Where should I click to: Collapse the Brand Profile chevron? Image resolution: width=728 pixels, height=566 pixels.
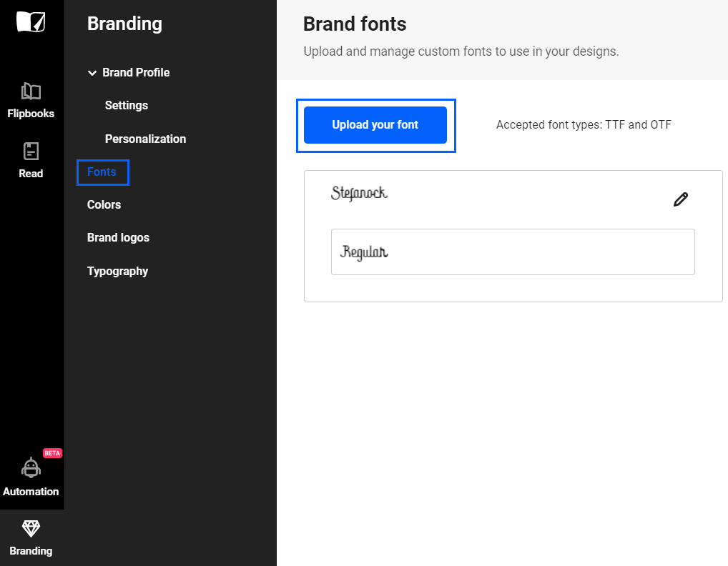coord(92,73)
